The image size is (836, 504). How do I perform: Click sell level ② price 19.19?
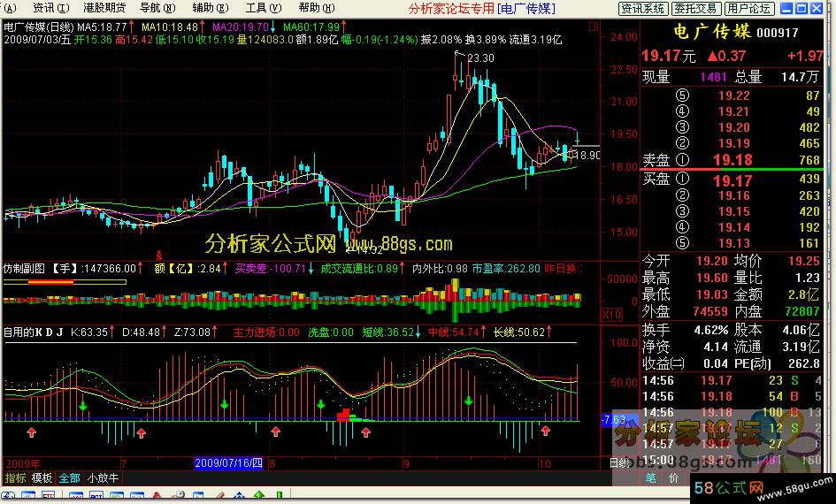click(x=733, y=143)
